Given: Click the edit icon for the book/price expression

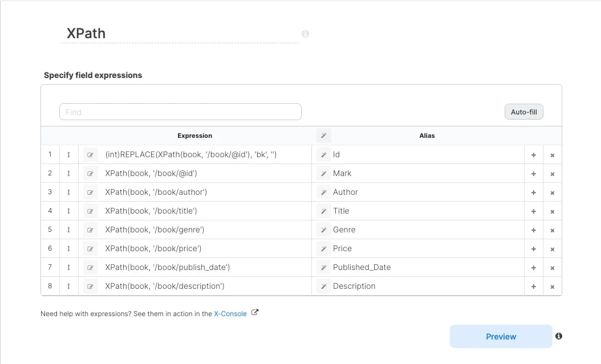Looking at the screenshot, I should (91, 249).
